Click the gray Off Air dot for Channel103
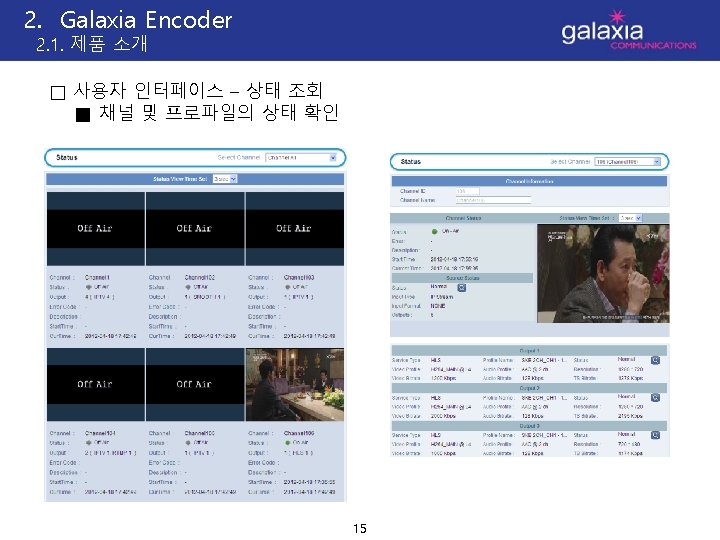Screen dimensions: 720x540 click(x=287, y=287)
